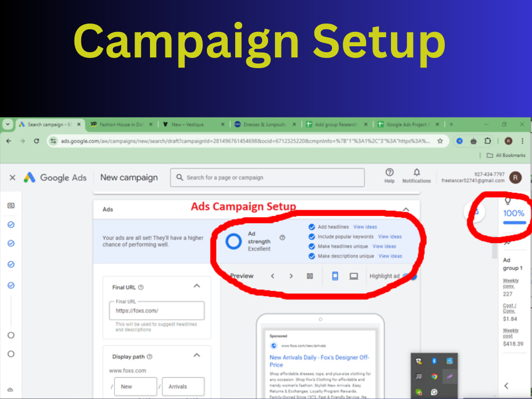The width and height of the screenshot is (532, 399).
Task: Click the browser forward arrow
Action: pyautogui.click(x=22, y=141)
